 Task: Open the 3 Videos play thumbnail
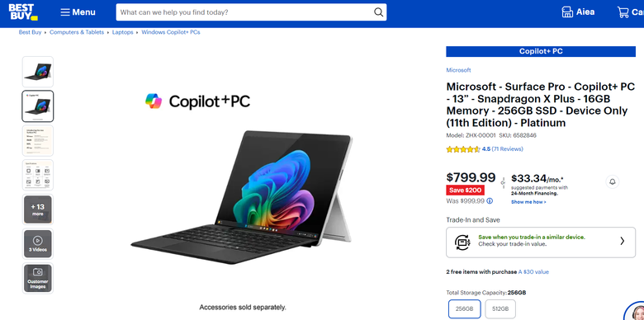click(38, 243)
